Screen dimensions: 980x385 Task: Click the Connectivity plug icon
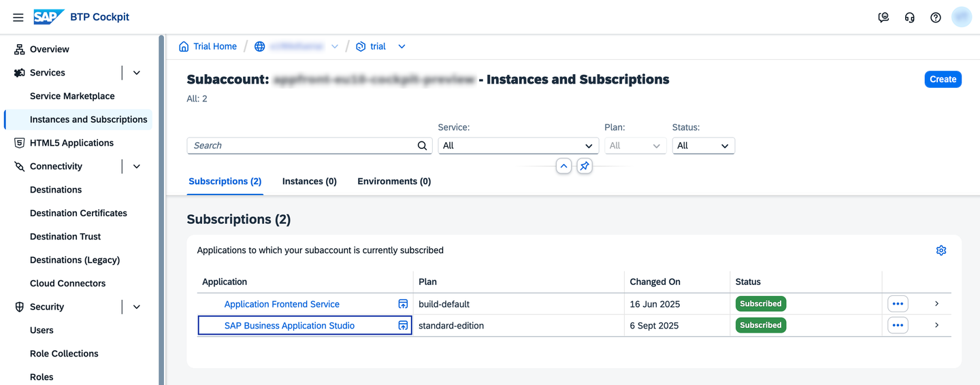tap(19, 167)
